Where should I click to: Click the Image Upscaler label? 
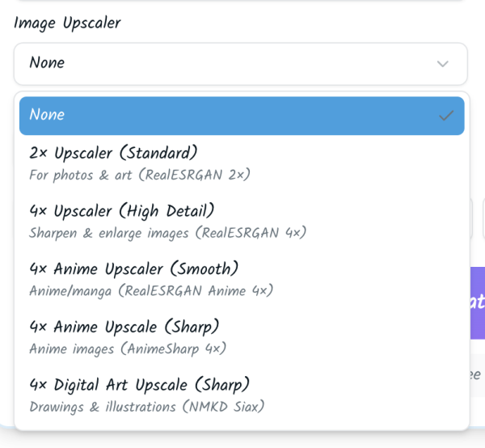pyautogui.click(x=67, y=23)
